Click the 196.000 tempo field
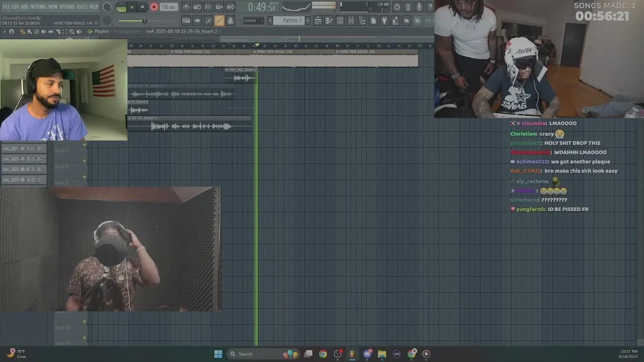Viewport: 644px width, 362px height. [169, 7]
